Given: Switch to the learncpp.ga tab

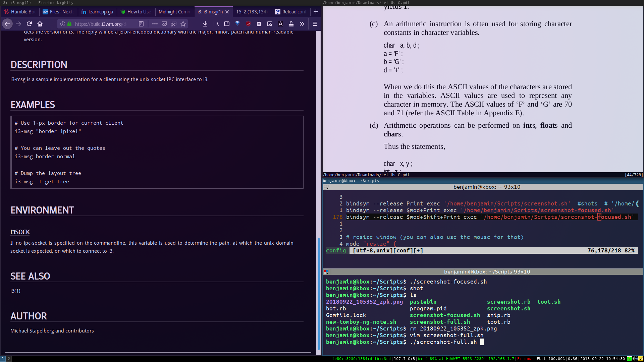Looking at the screenshot, I should tap(97, 12).
